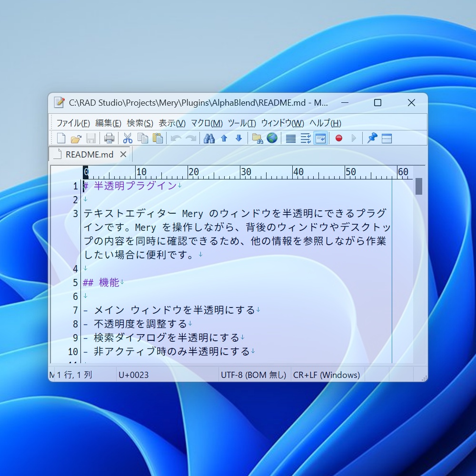Find previous using the up arrow icon
The width and height of the screenshot is (476, 476).
click(224, 139)
